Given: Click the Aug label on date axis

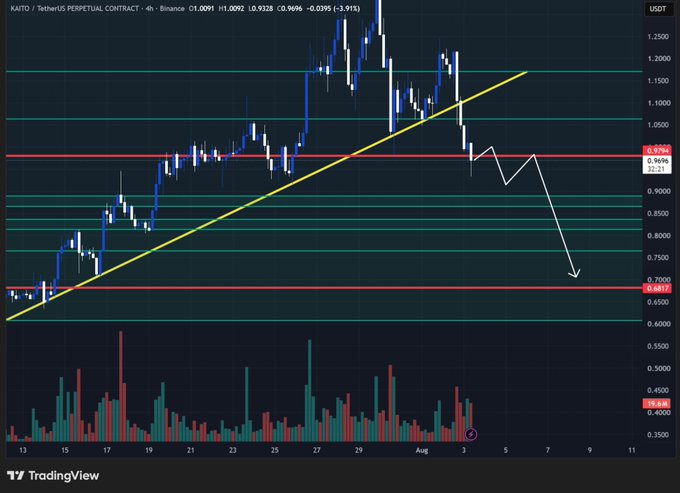Looking at the screenshot, I should click(422, 450).
